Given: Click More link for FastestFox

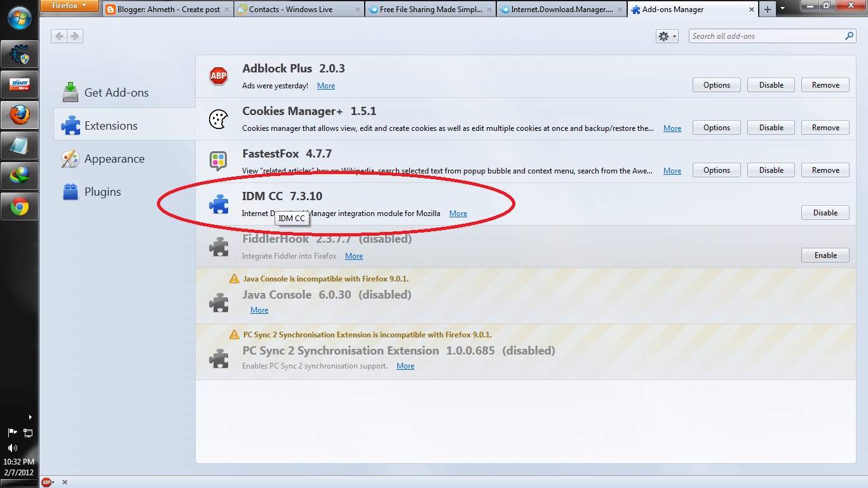Looking at the screenshot, I should (x=672, y=171).
